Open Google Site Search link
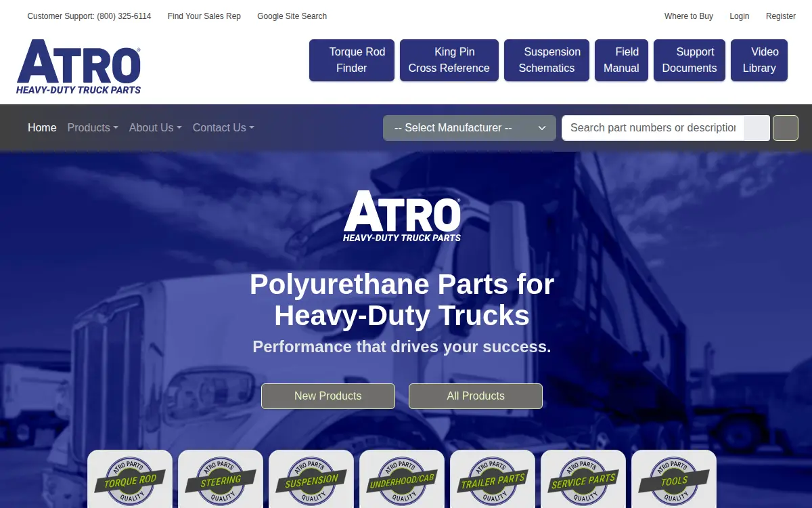Image resolution: width=812 pixels, height=508 pixels. coord(292,16)
